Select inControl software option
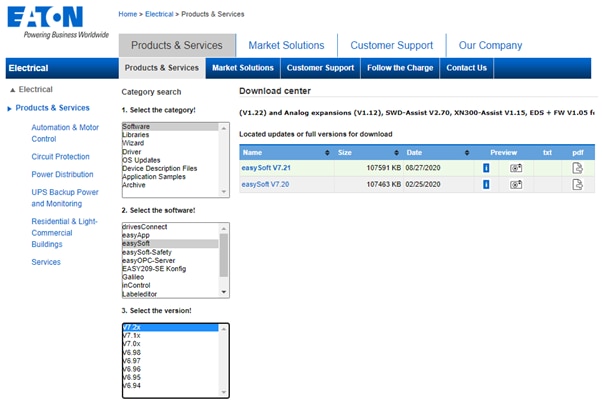 170,285
